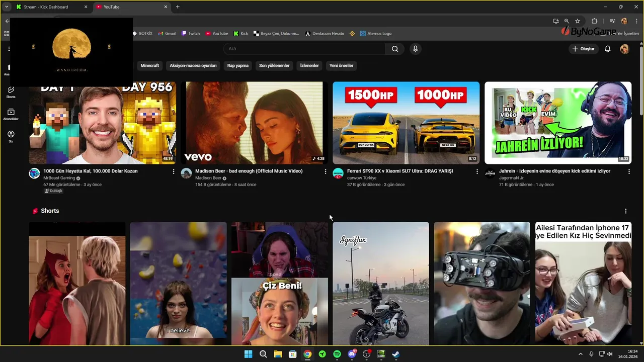Open the MrBeast Gaming channel avatar

[34, 173]
